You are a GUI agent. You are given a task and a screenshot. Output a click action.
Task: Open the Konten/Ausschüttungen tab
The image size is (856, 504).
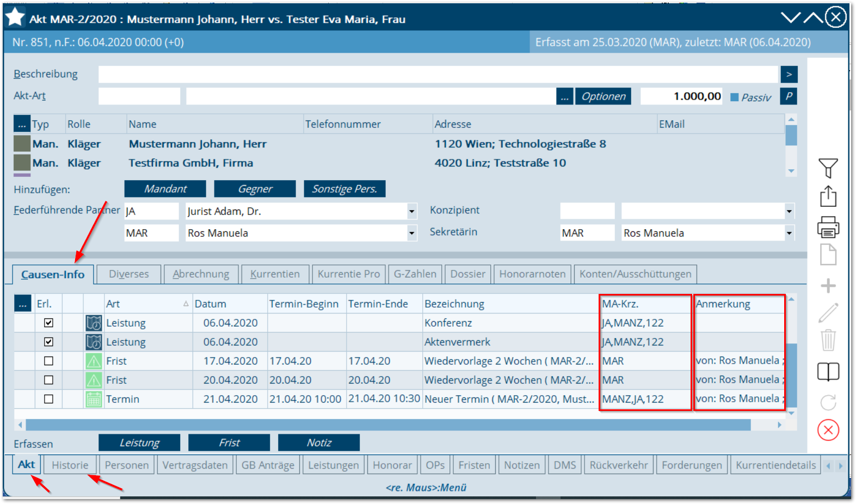pyautogui.click(x=635, y=274)
